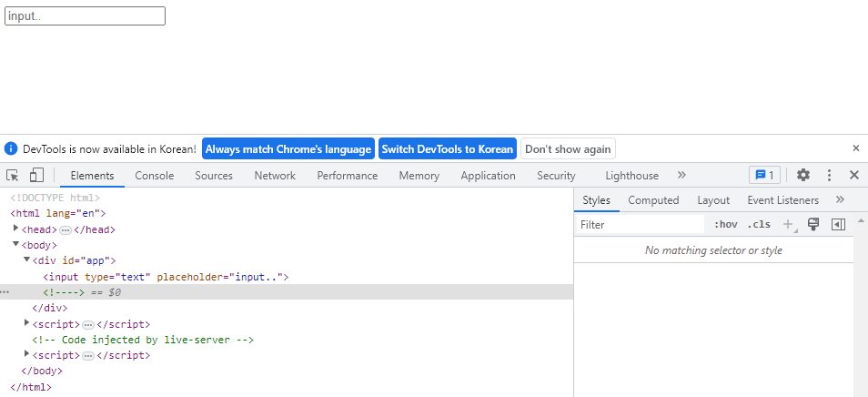Click Switch DevTools to Korean button
Viewport: 868px width, 397px height.
[448, 149]
